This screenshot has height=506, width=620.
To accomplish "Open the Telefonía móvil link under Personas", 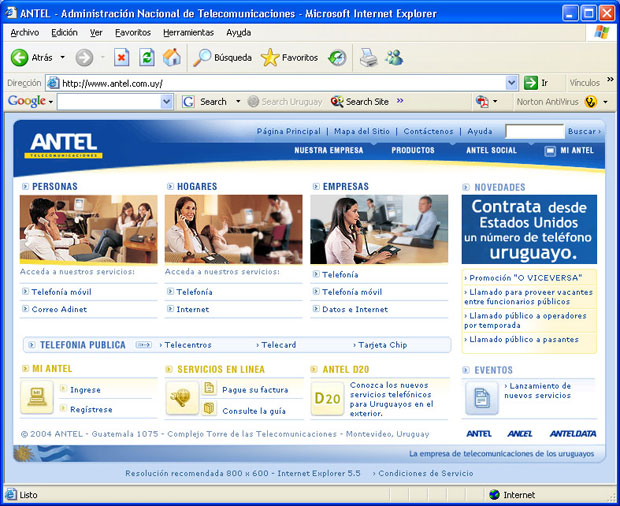I will coord(60,292).
